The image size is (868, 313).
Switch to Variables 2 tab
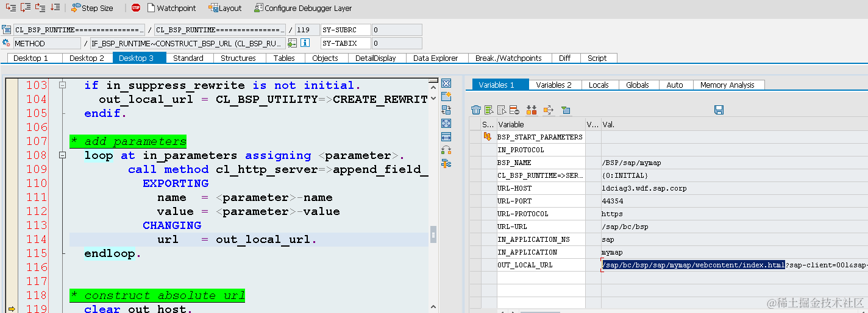point(554,85)
